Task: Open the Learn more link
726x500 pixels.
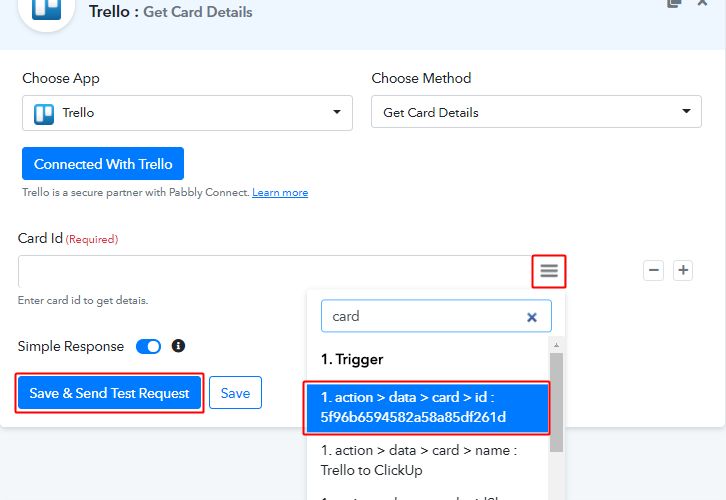Action: pyautogui.click(x=280, y=193)
